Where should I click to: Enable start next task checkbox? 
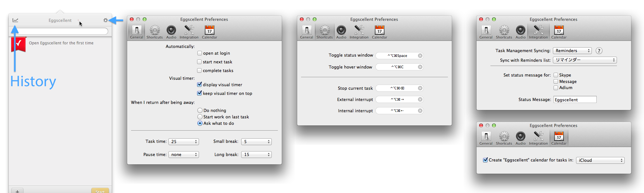[200, 62]
